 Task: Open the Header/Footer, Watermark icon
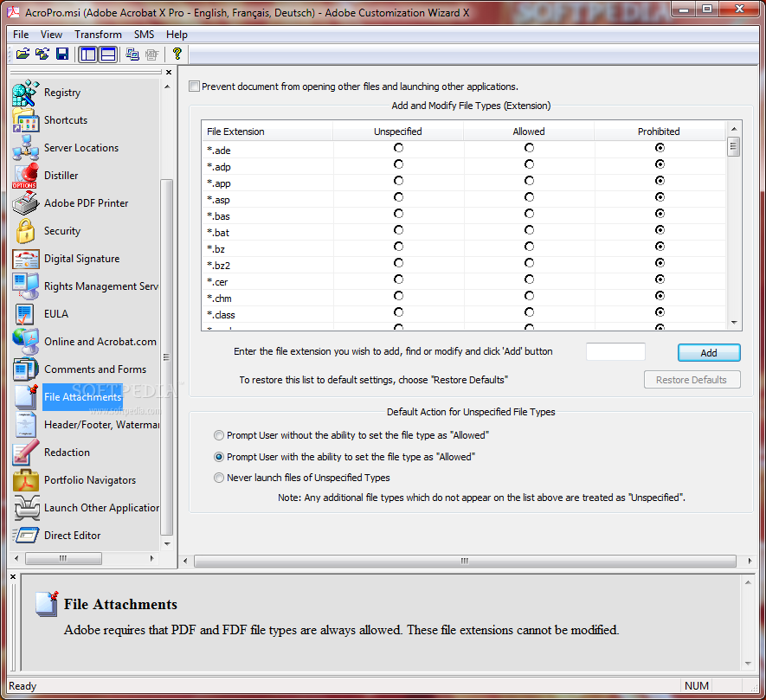click(25, 425)
